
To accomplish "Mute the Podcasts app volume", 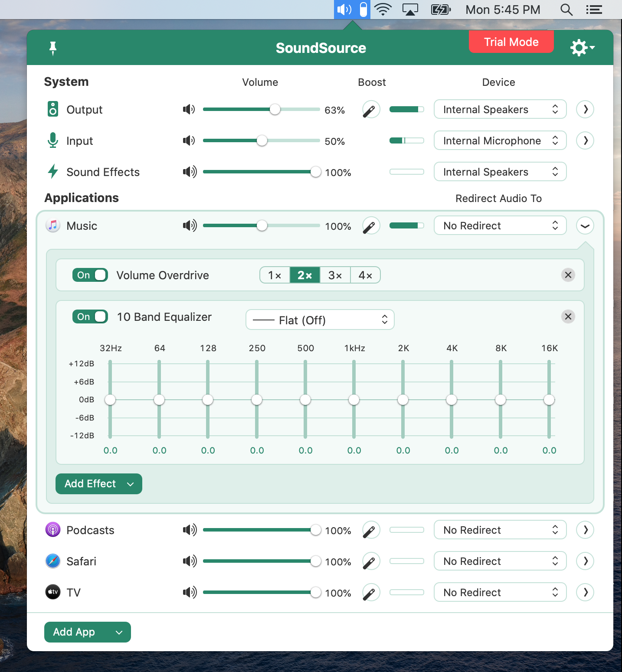I will click(x=190, y=530).
